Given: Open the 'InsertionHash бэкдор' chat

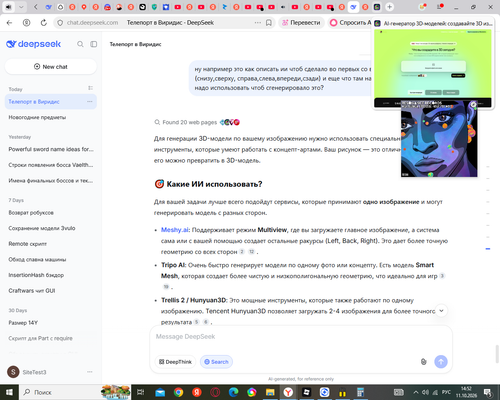Looking at the screenshot, I should 51,275.
